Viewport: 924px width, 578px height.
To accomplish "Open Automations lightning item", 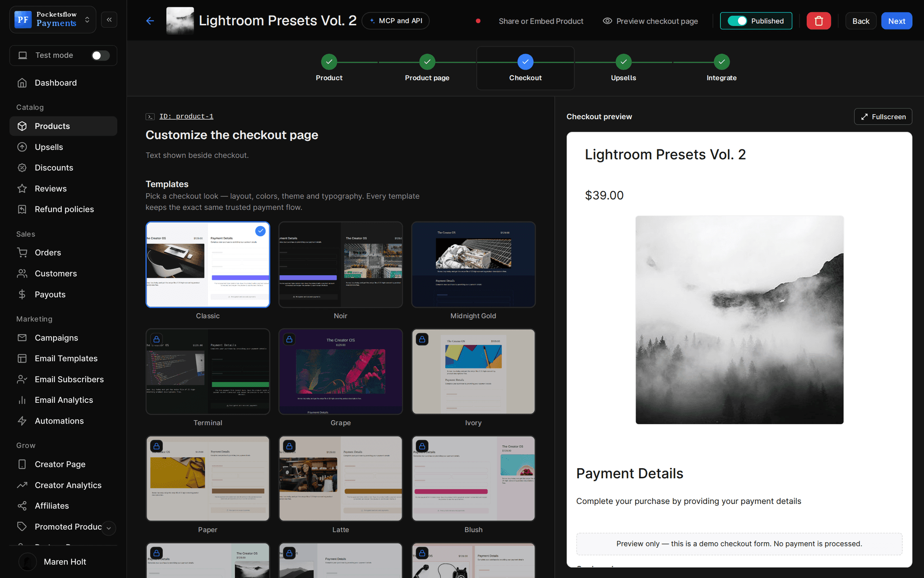I will click(63, 420).
